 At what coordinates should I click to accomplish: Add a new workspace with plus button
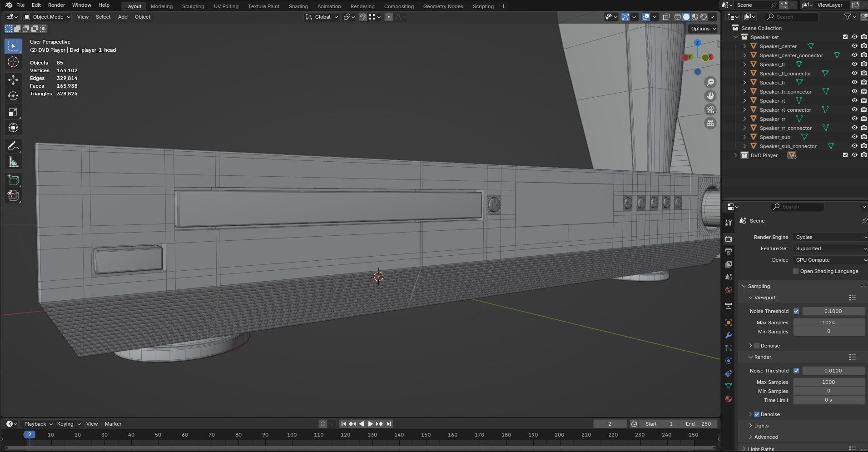[x=503, y=6]
